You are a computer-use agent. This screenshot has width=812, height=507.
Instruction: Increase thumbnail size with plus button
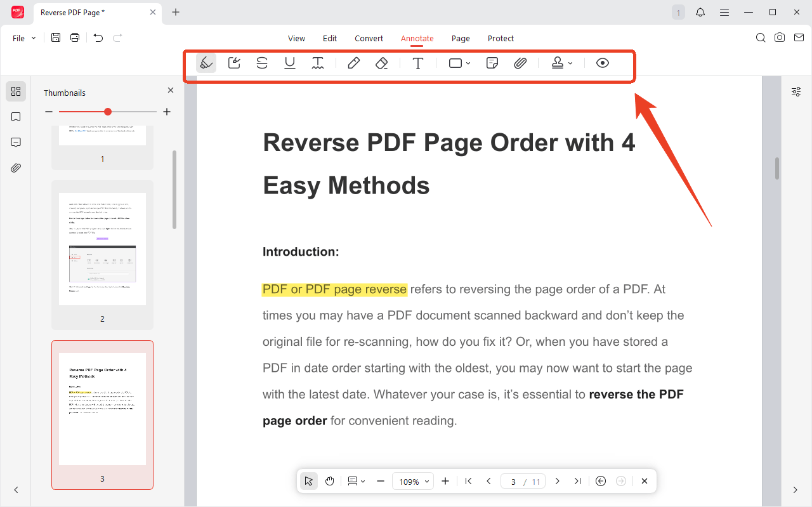167,112
